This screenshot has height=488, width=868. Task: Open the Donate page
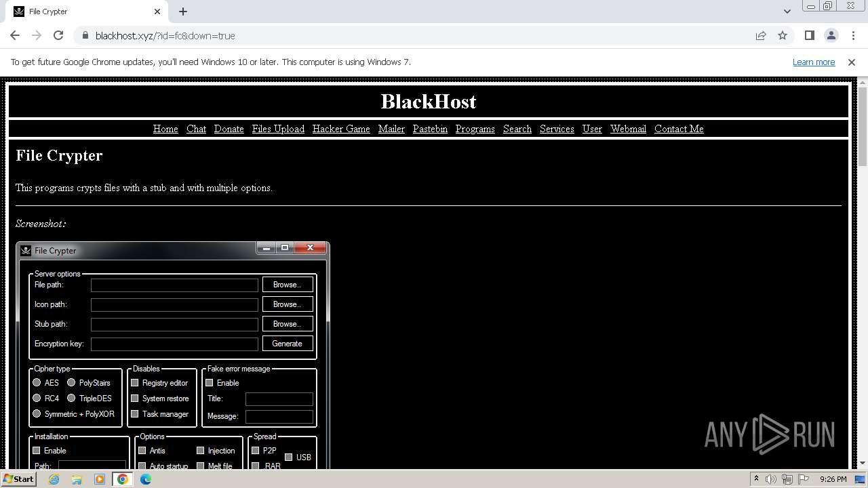pyautogui.click(x=229, y=129)
